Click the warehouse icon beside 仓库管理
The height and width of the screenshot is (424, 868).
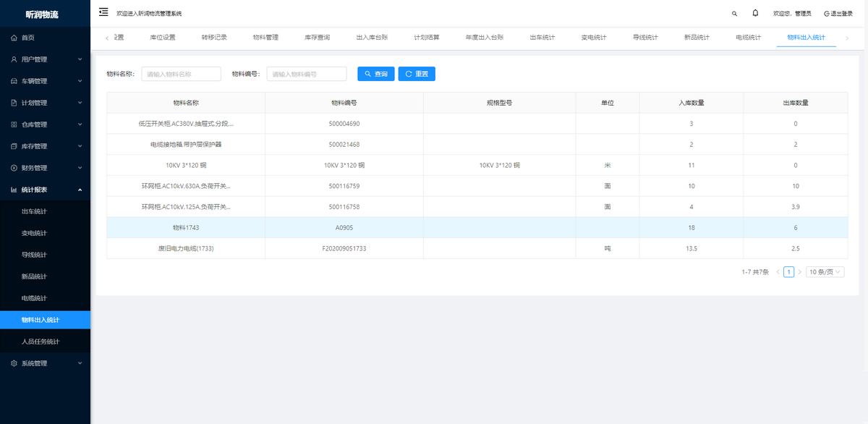(x=14, y=124)
